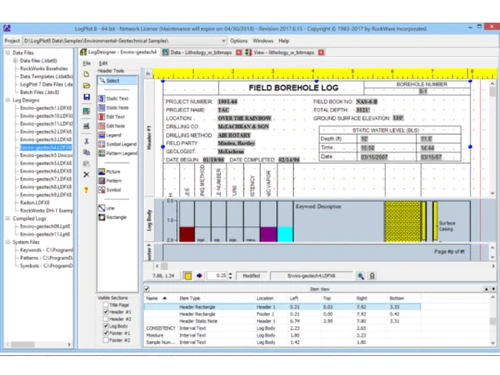Open the Help menu
Screen dimensions: 500x375
coord(284,41)
